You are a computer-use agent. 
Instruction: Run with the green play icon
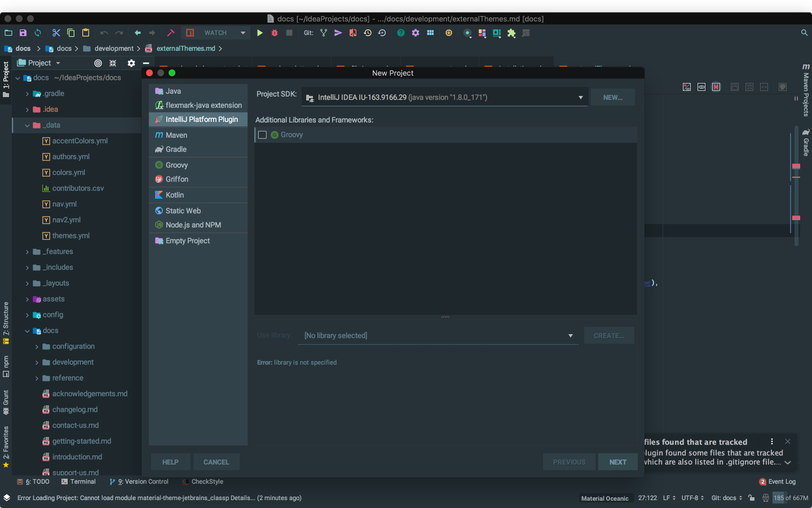[x=260, y=33]
